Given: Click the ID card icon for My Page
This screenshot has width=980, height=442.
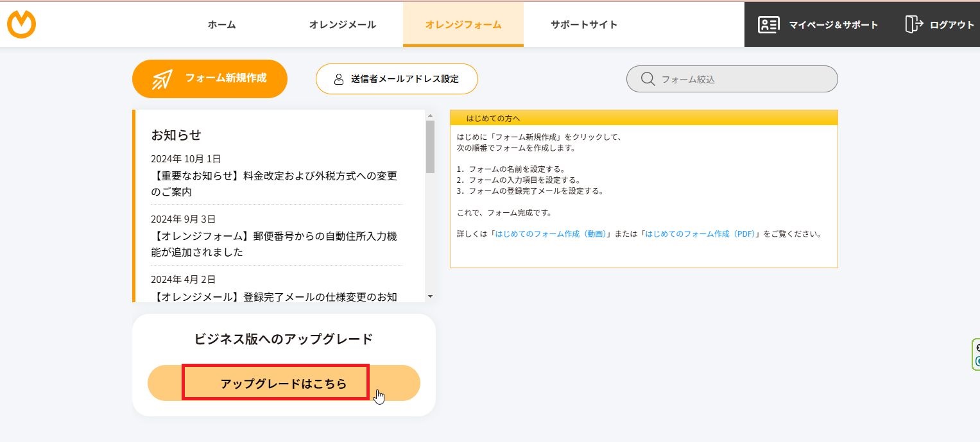Looking at the screenshot, I should tap(768, 24).
